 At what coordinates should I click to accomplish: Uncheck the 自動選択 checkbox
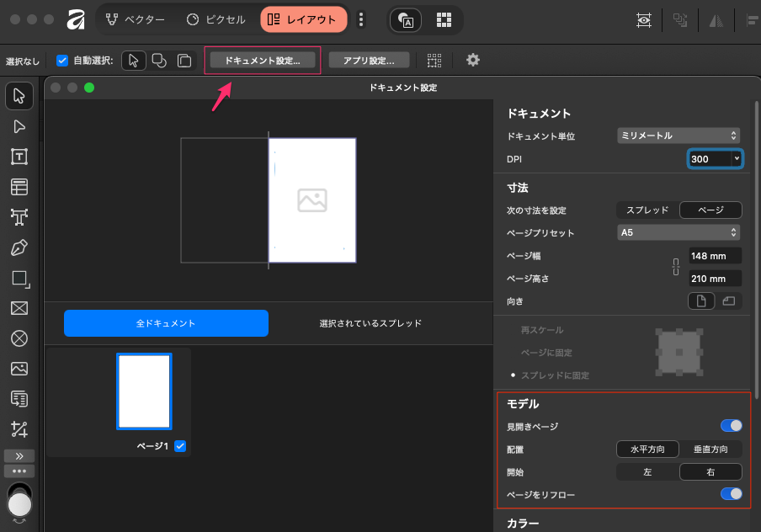pyautogui.click(x=62, y=61)
